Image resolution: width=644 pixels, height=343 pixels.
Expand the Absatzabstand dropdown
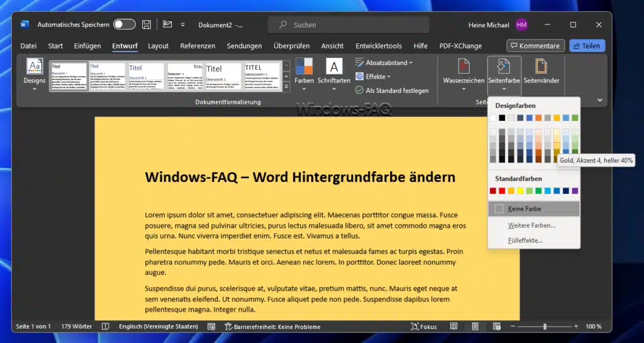tap(411, 63)
